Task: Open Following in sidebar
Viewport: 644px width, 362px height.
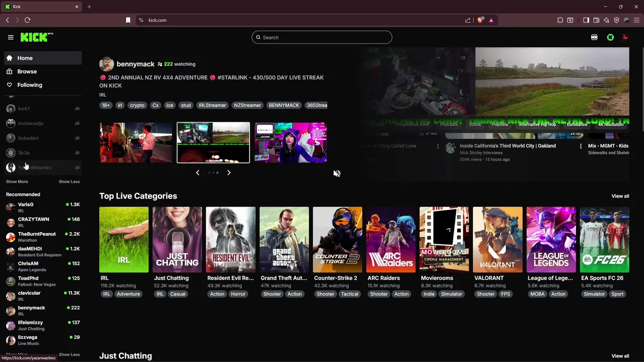Action: tap(43, 85)
